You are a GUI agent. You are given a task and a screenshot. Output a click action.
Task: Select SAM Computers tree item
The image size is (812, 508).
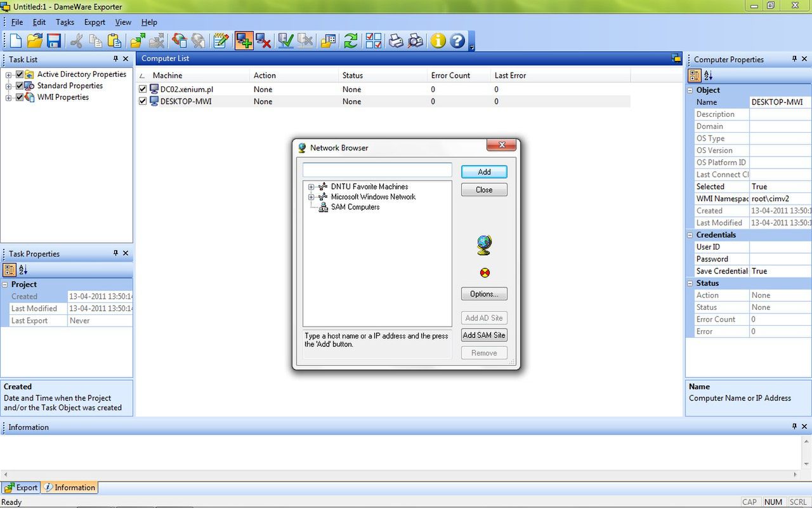(x=355, y=207)
